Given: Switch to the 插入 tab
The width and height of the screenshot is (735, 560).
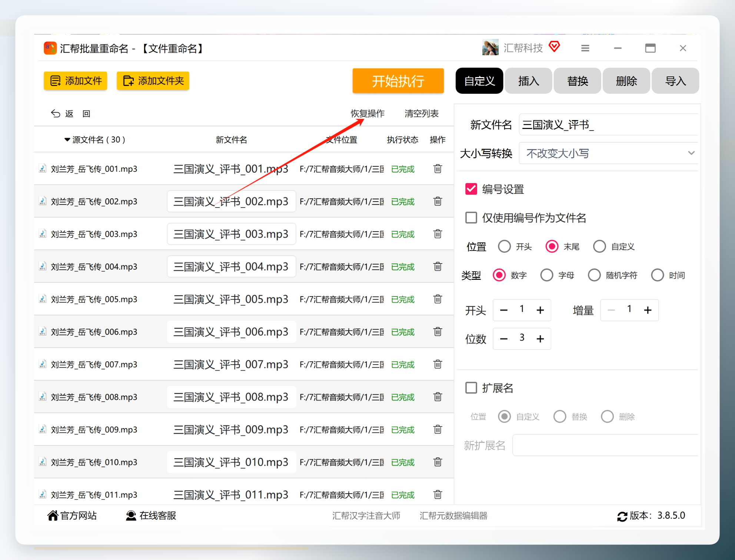Looking at the screenshot, I should pyautogui.click(x=528, y=81).
